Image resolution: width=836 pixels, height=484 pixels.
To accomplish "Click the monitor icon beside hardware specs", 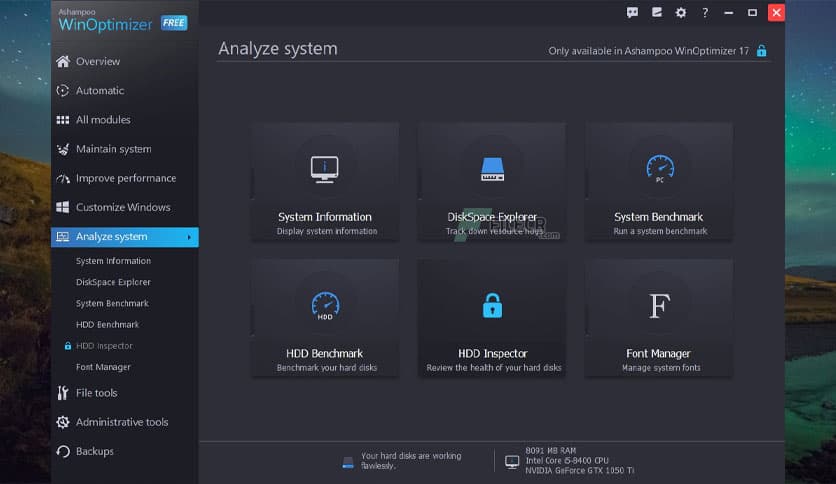I will click(512, 462).
